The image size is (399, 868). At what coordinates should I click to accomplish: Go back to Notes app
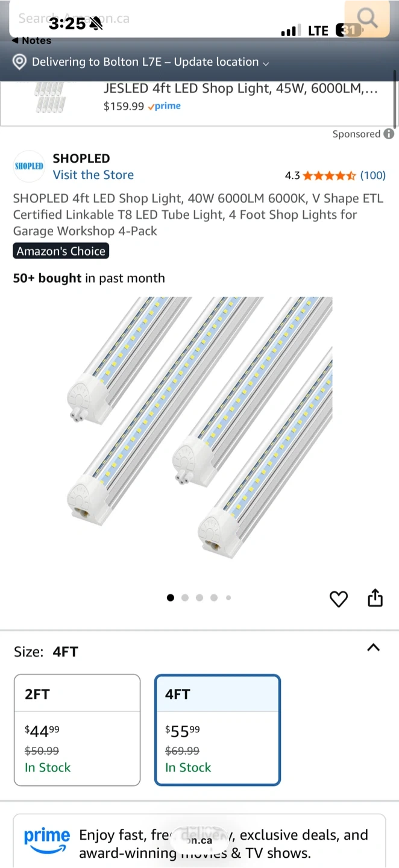click(x=31, y=40)
